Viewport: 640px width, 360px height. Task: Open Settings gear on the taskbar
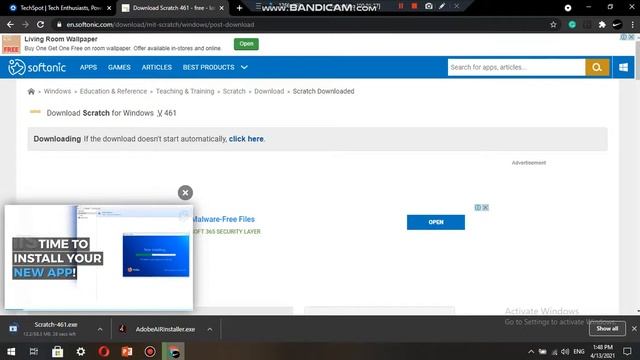(81, 351)
